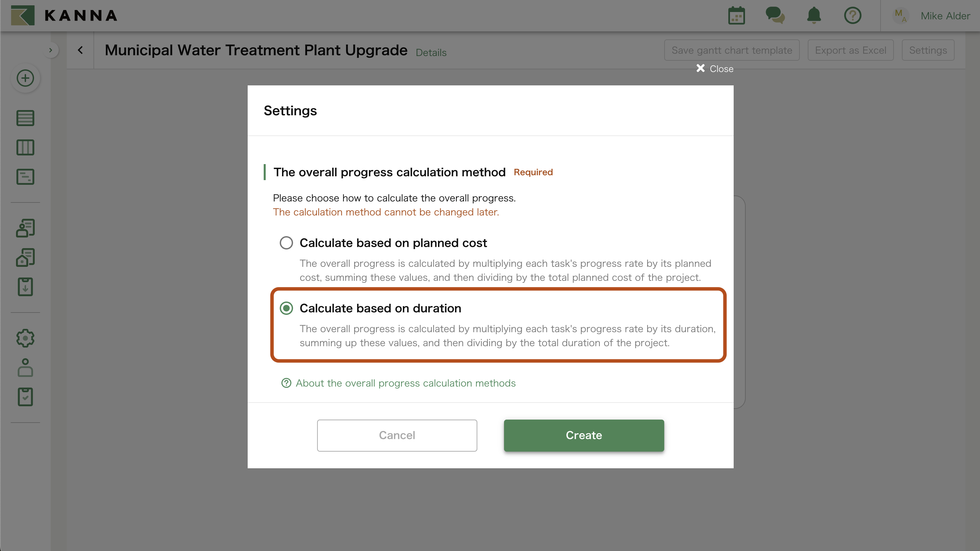Open the gear settings sidebar icon
The height and width of the screenshot is (551, 980).
tap(25, 338)
